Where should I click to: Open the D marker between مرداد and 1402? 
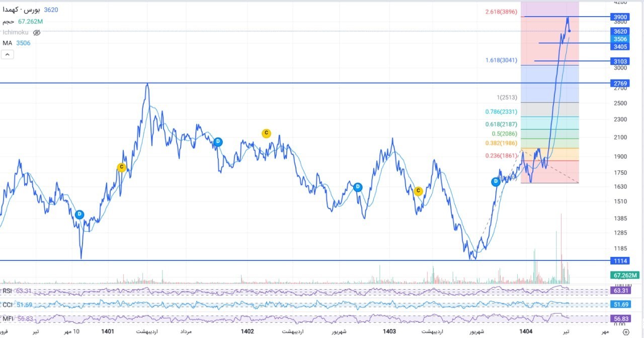(x=218, y=142)
